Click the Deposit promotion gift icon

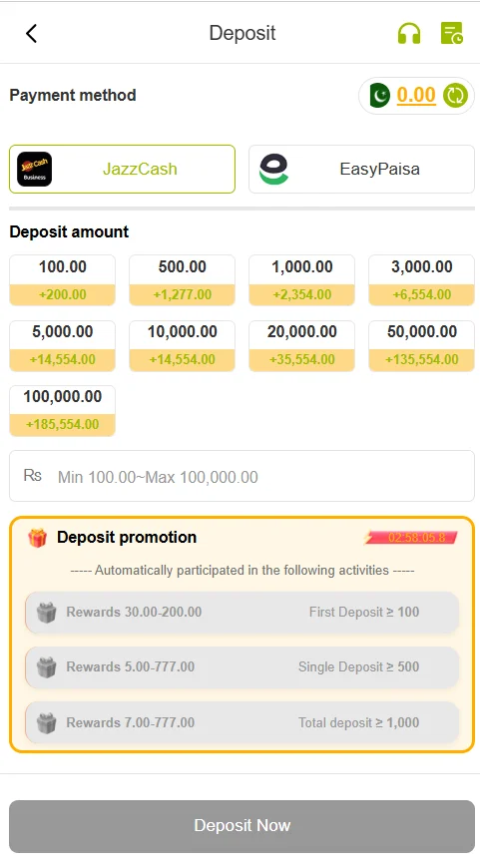37,538
